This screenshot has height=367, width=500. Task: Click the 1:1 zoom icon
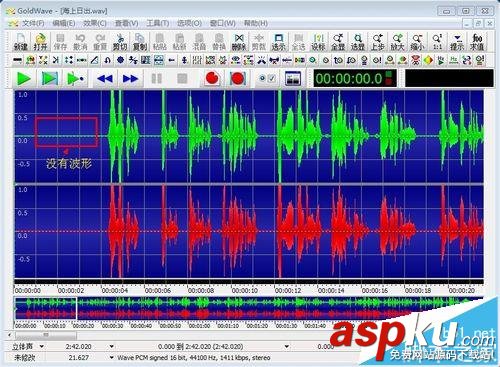click(x=437, y=42)
